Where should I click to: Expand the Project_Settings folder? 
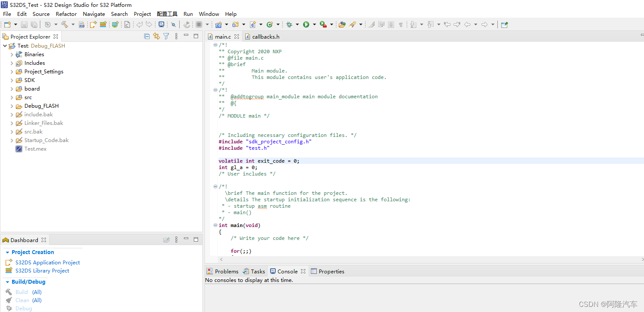pyautogui.click(x=12, y=72)
